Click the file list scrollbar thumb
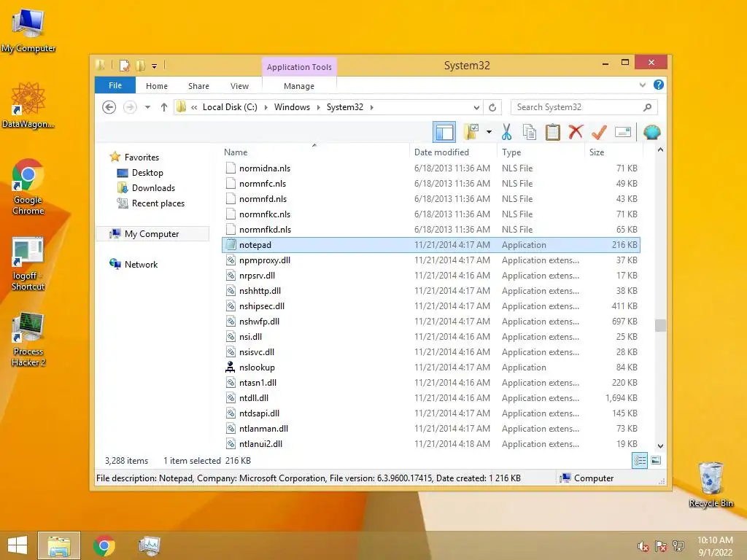Viewport: 747px width, 560px height. [x=660, y=325]
